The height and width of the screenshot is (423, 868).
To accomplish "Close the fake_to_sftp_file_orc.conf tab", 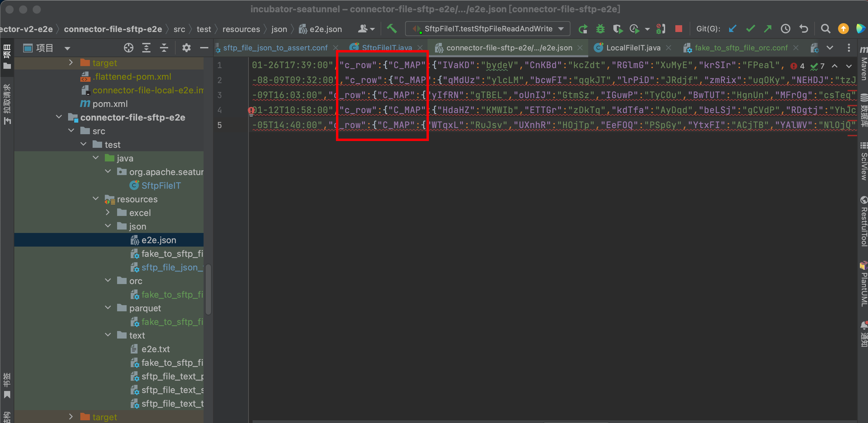I will [x=795, y=48].
